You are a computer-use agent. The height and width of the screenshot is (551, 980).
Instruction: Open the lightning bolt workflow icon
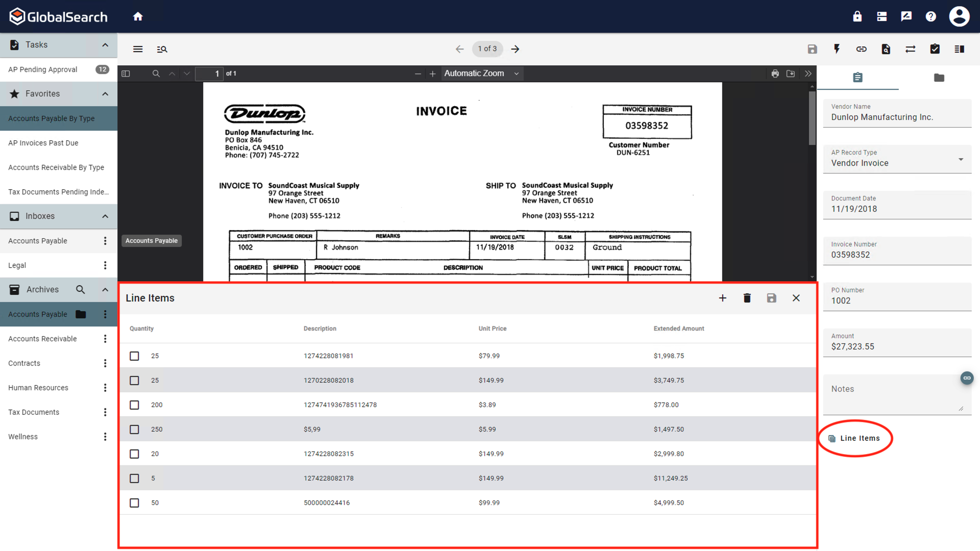[x=837, y=49]
